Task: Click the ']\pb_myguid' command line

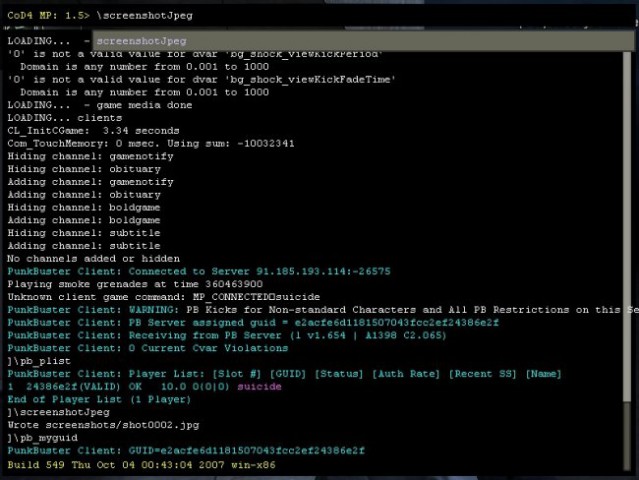Action: coord(42,438)
